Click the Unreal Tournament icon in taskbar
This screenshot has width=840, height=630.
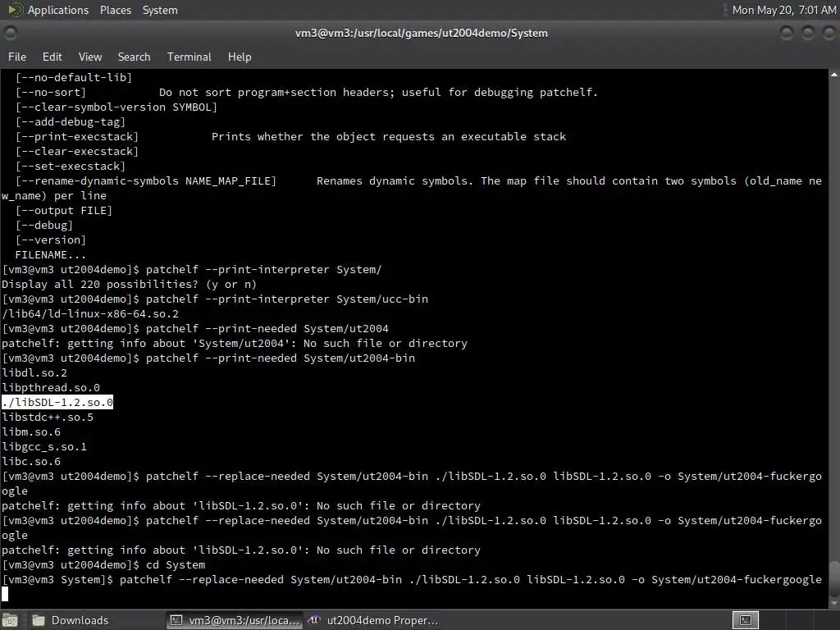314,620
